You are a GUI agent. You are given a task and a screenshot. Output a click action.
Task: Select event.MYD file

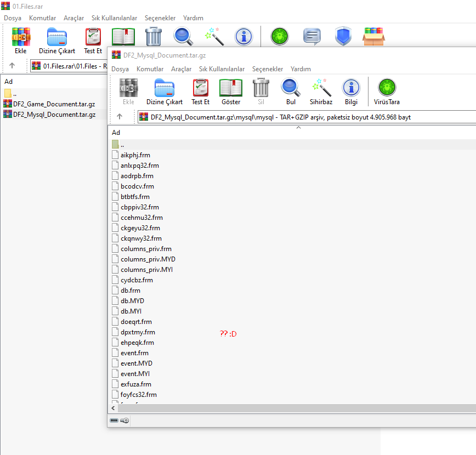point(132,363)
